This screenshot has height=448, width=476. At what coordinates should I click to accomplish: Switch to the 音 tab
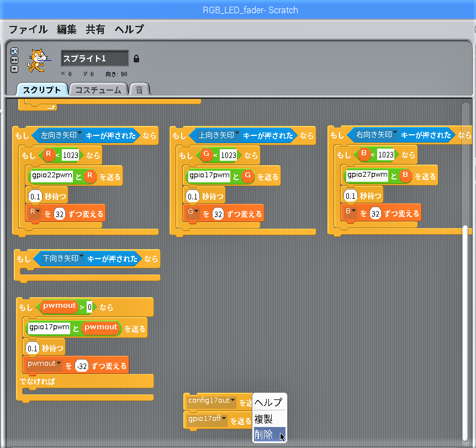click(x=139, y=89)
